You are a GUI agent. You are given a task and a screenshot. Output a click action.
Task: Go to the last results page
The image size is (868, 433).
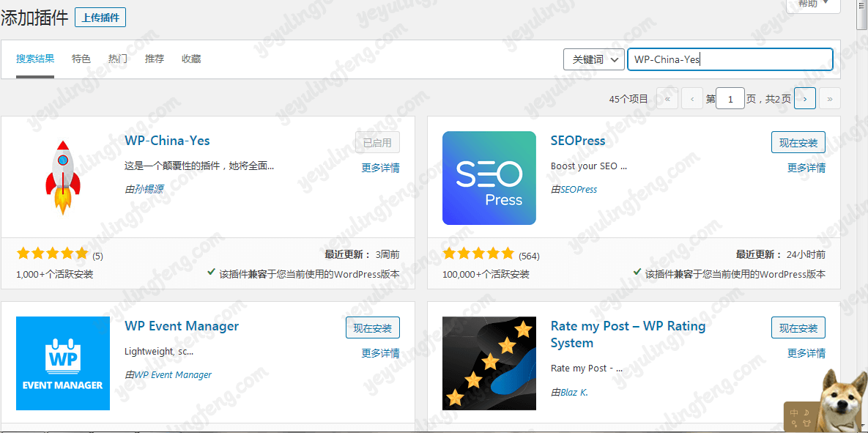coord(829,99)
